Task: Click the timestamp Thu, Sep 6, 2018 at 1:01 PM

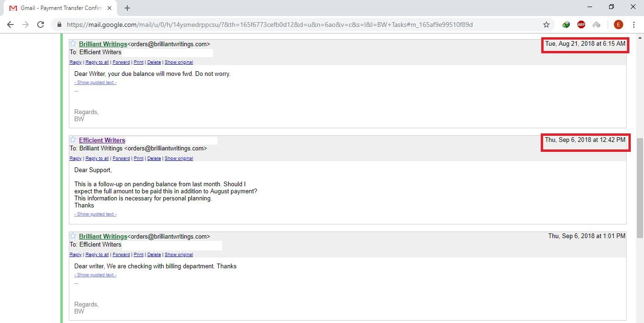Action: [x=586, y=236]
